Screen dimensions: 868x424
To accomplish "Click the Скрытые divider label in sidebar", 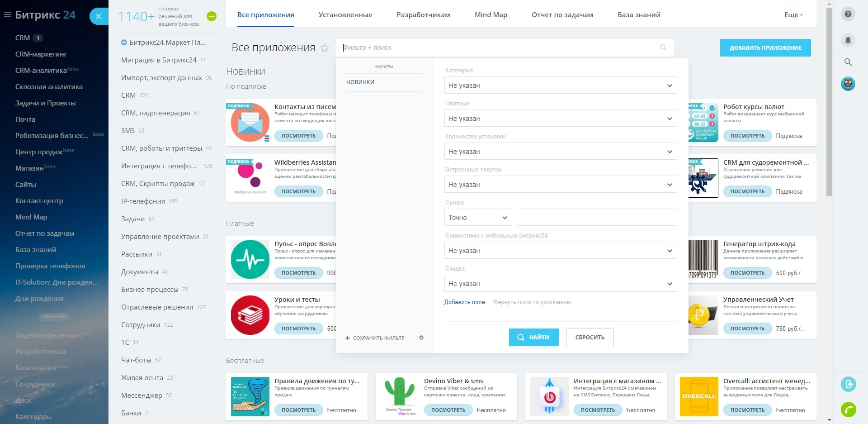I will (x=54, y=317).
